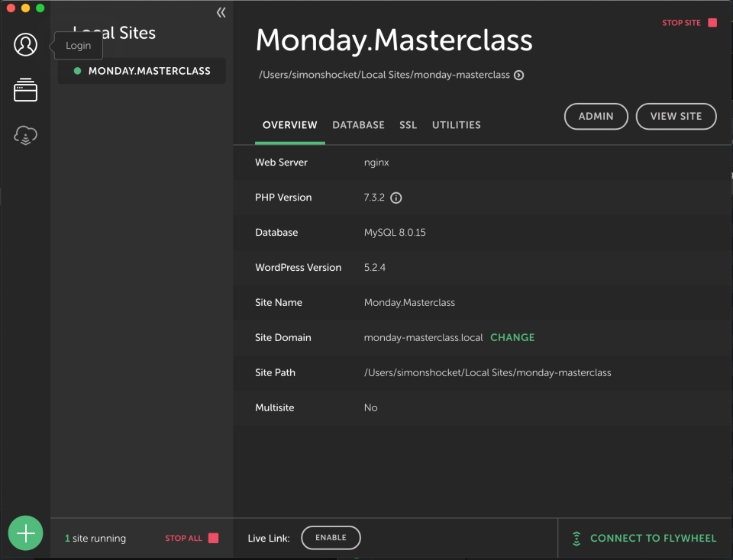Enable the Live Link

pos(331,538)
